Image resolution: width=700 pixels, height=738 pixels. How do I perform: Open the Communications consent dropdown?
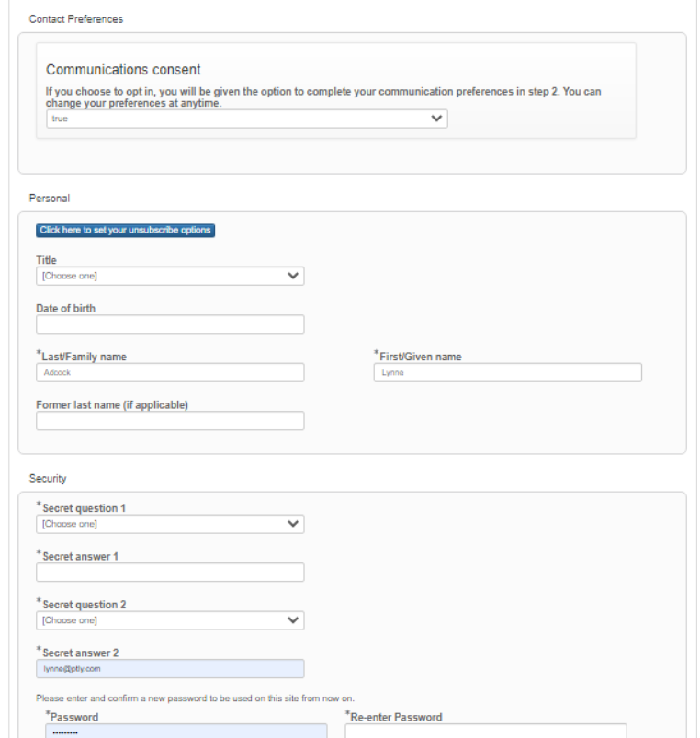246,119
